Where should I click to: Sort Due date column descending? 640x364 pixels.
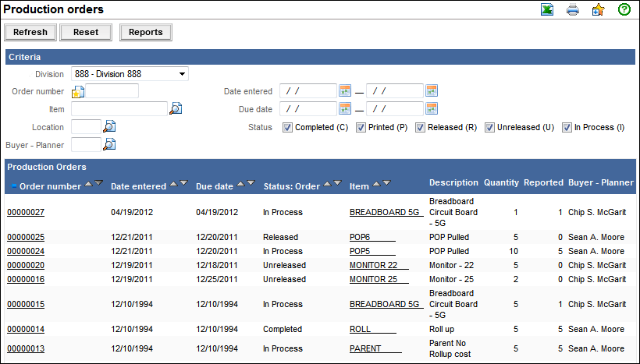pos(251,184)
